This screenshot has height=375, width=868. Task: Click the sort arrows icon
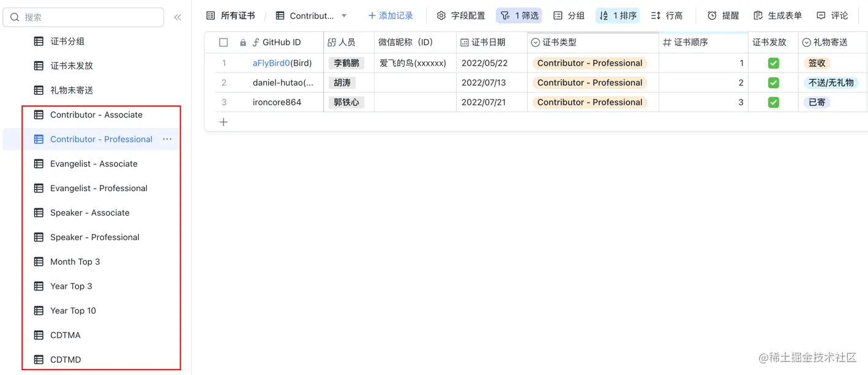604,15
